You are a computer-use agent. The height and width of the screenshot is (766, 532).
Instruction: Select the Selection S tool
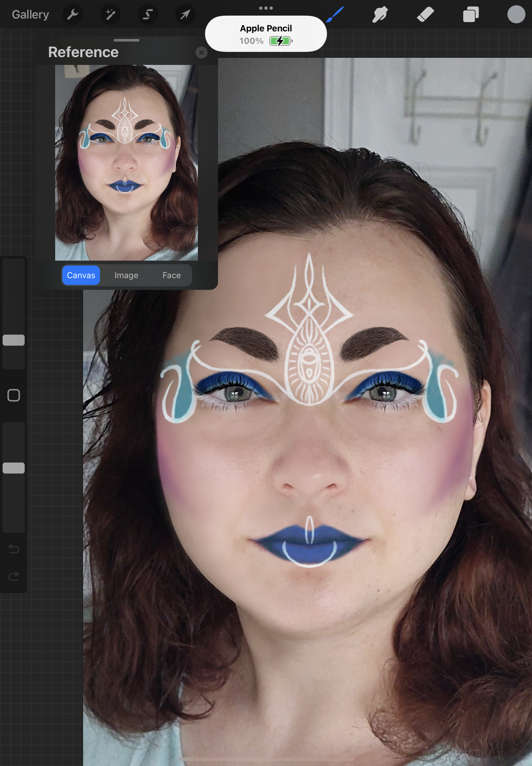tap(148, 15)
